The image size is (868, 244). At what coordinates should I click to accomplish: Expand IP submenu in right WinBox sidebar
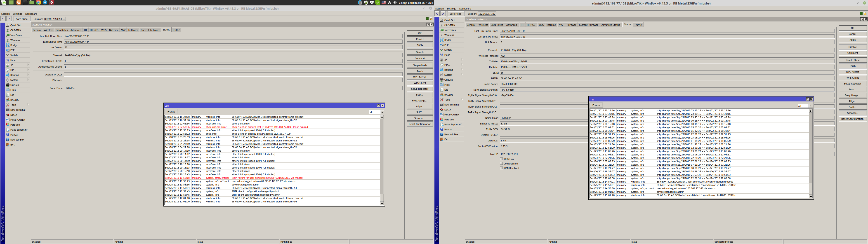[462, 60]
